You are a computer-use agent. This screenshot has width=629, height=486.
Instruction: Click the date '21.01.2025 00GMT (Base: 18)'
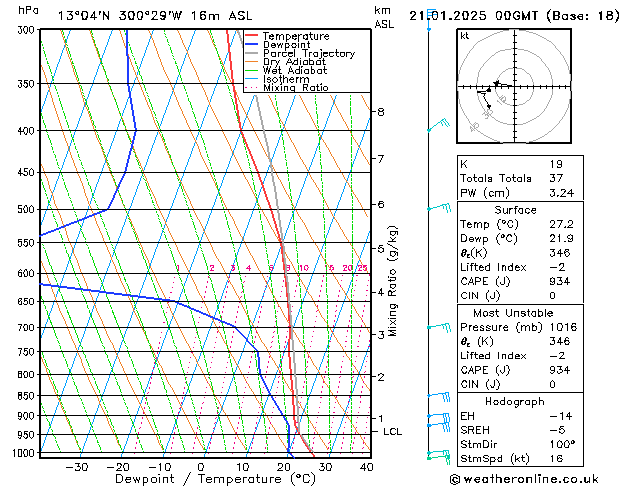[514, 16]
